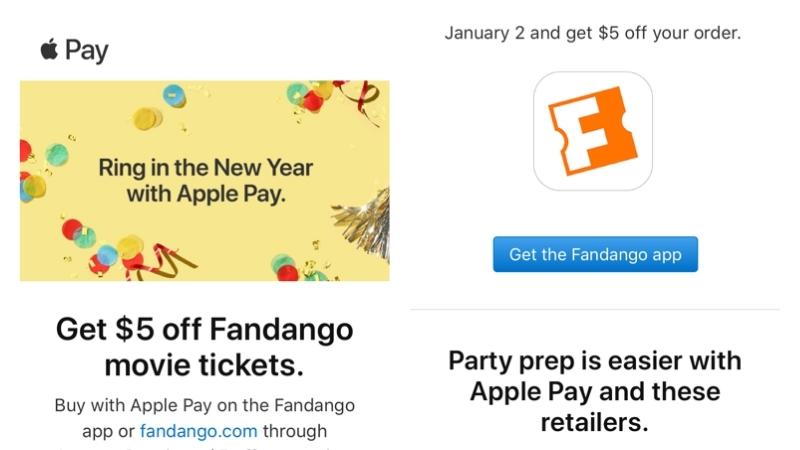
Task: Click the horizontal divider above Party prep
Action: tap(594, 309)
